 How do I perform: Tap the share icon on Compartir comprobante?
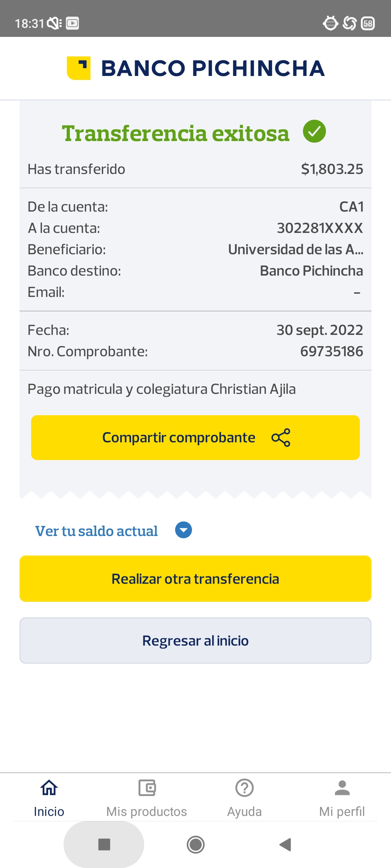coord(281,438)
